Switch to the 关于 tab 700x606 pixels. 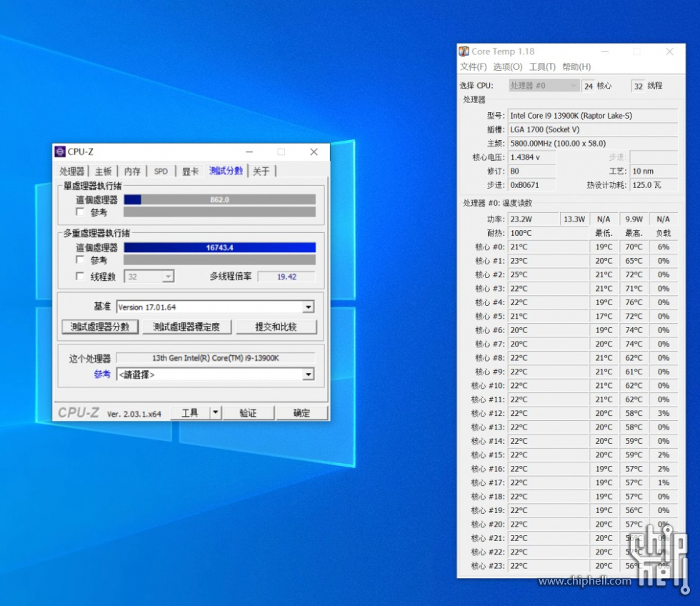tap(261, 171)
